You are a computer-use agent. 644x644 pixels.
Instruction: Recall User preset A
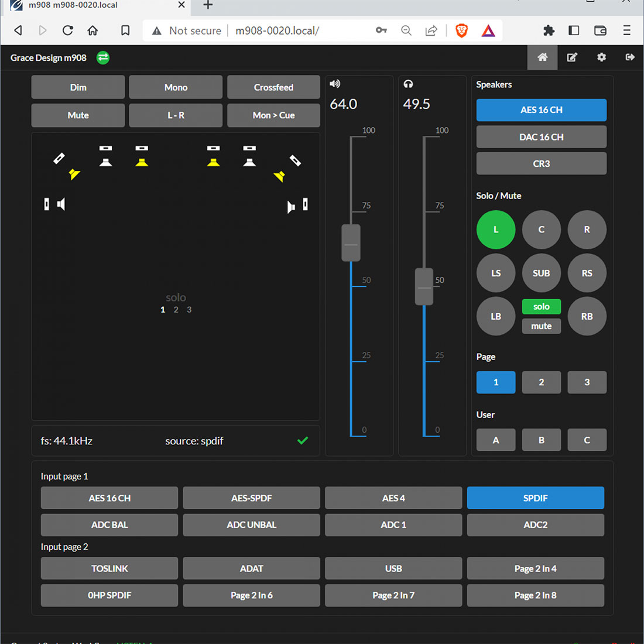(496, 440)
